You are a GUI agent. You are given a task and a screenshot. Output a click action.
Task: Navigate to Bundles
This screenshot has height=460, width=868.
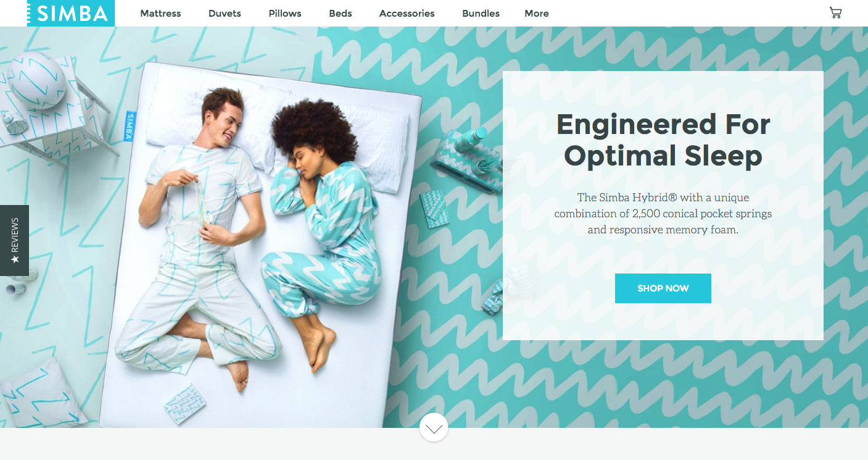[481, 14]
